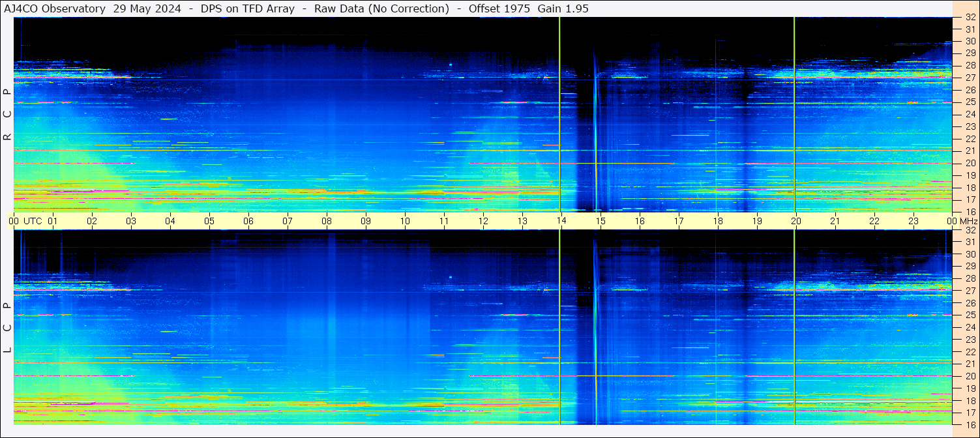The image size is (980, 438).
Task: Click the 22 MHz label on the LCP frequency scale
Action: click(970, 351)
